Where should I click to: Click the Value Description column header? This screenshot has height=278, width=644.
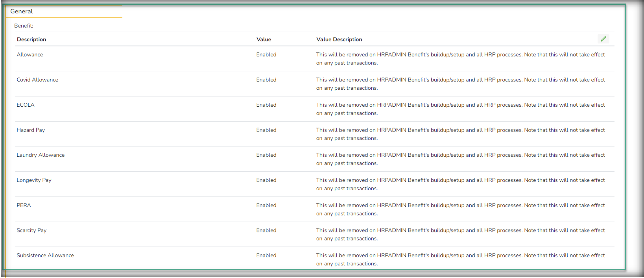pos(339,39)
